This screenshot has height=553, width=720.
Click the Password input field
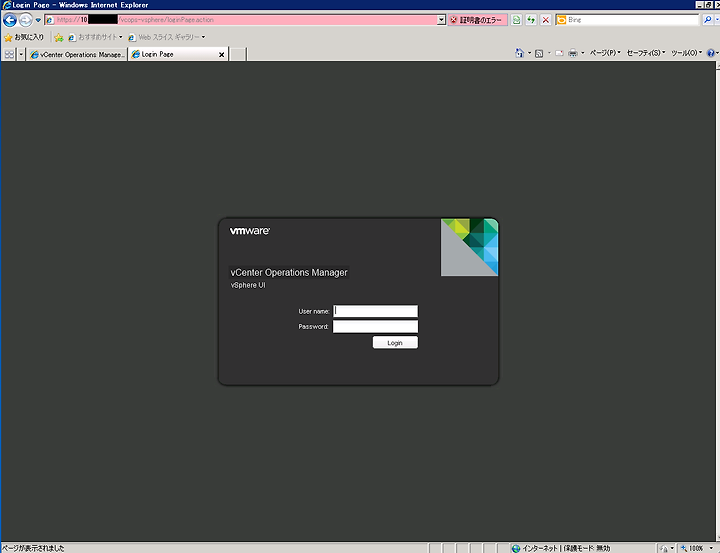[375, 327]
